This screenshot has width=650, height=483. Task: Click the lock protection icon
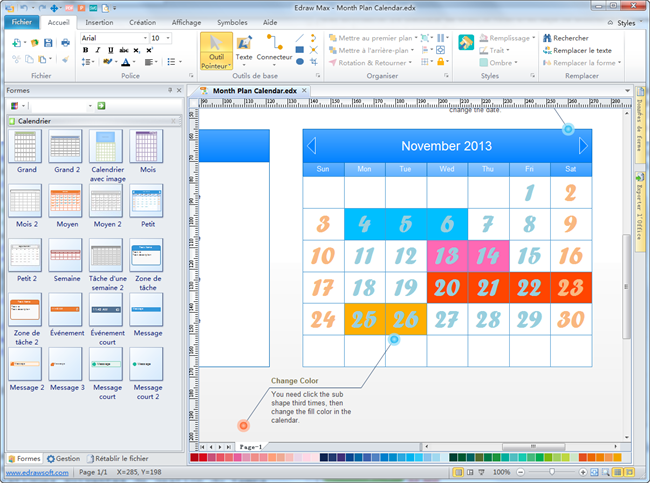[x=441, y=62]
